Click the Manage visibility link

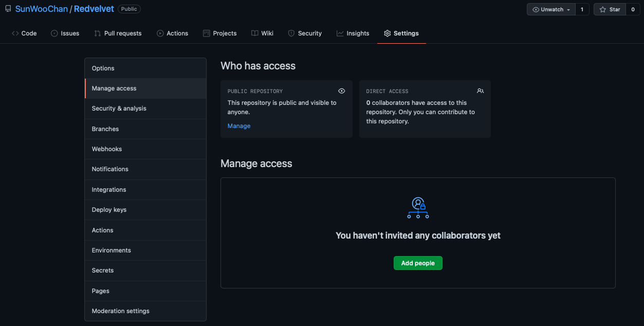(x=239, y=126)
